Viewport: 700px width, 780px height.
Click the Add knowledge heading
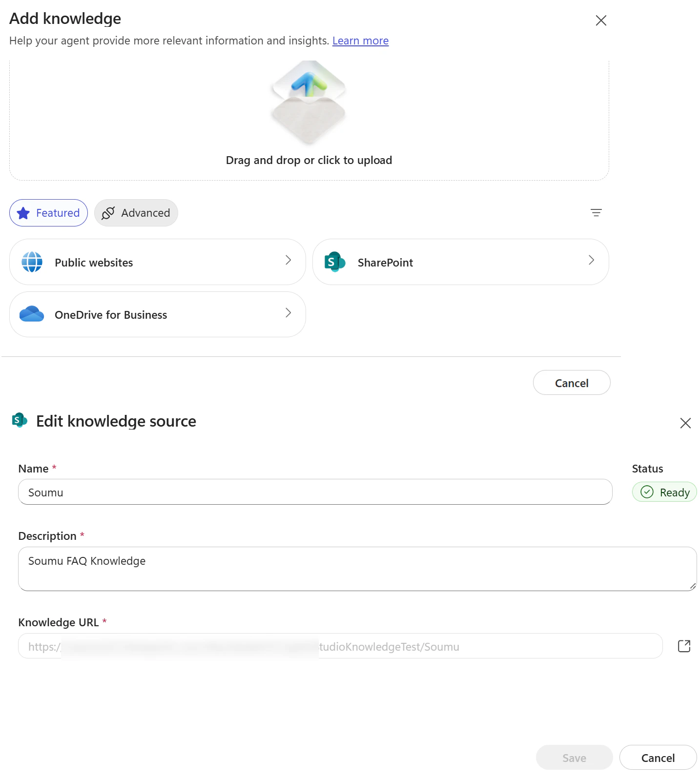[65, 19]
